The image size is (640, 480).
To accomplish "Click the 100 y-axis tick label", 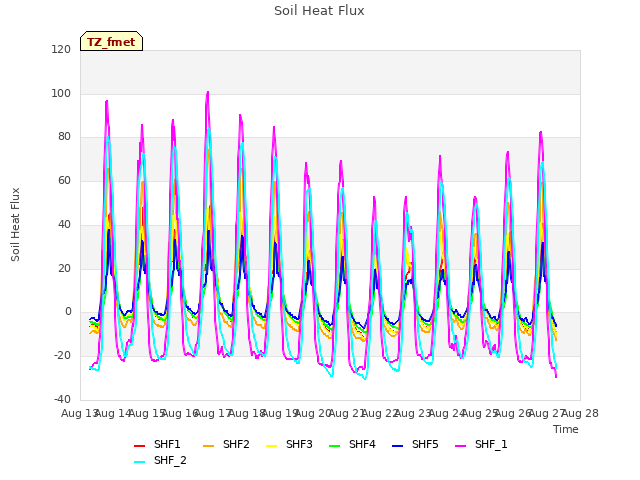I will pyautogui.click(x=61, y=93).
